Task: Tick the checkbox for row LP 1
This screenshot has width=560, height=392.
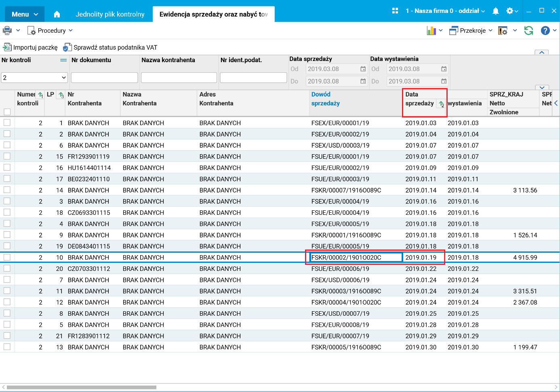Action: pos(7,123)
